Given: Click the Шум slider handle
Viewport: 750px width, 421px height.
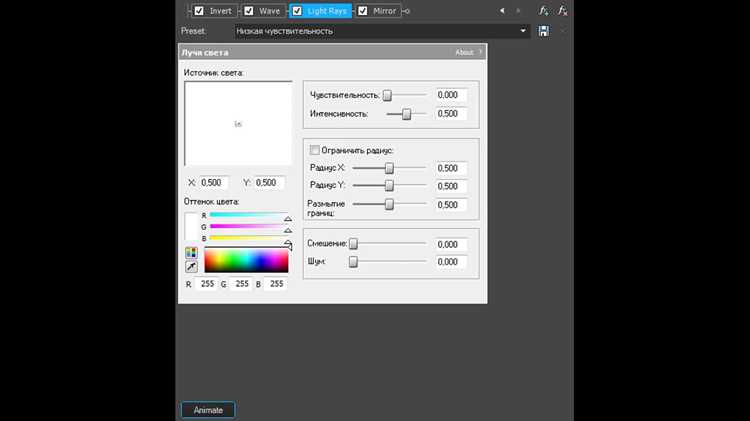Looking at the screenshot, I should pos(353,262).
